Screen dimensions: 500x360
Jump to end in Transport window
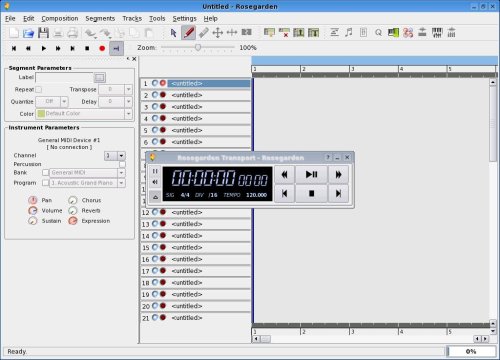338,193
